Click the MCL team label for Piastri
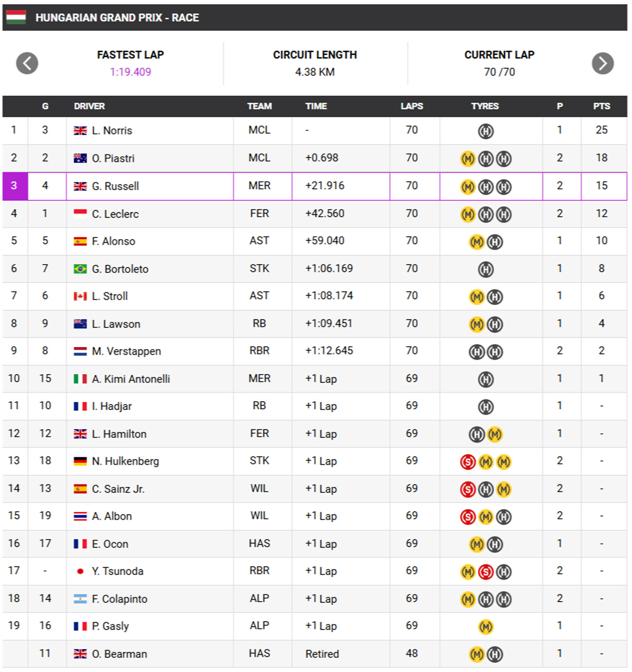Screen dimensions: 632x672 [x=259, y=158]
